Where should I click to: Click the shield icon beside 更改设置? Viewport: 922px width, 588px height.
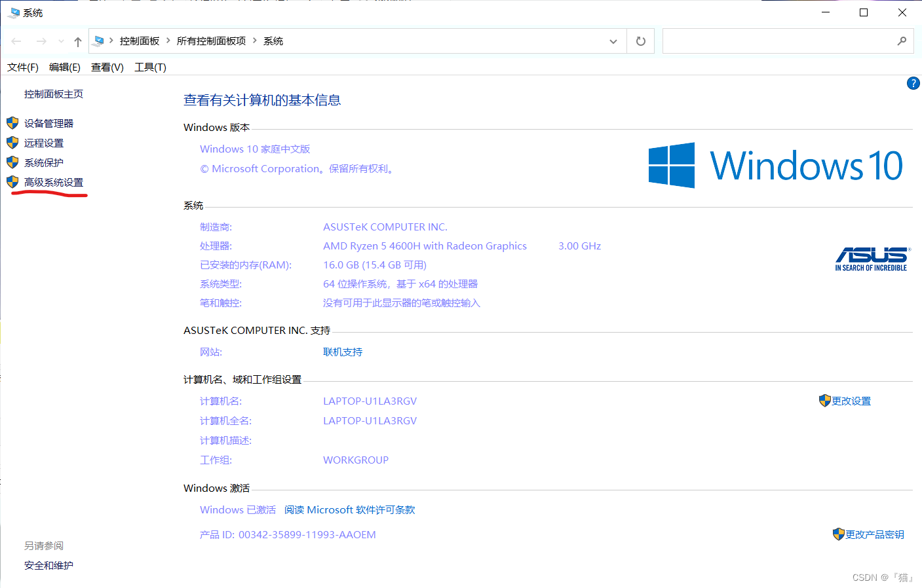coord(825,401)
